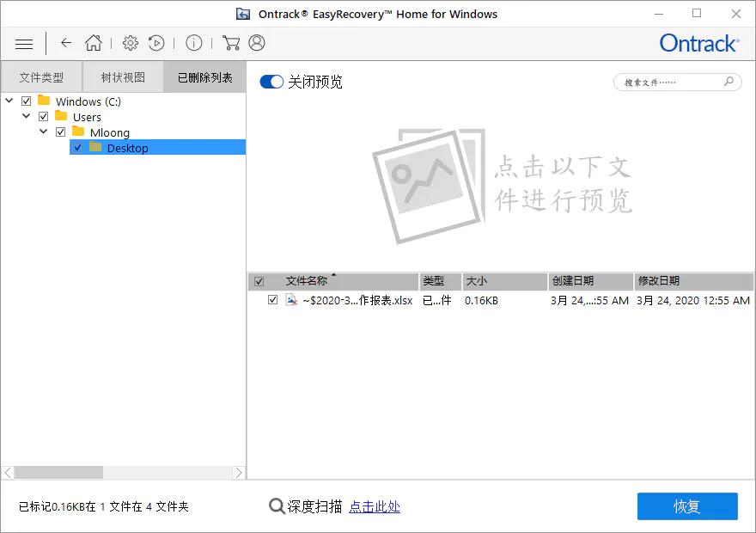The height and width of the screenshot is (533, 756).
Task: Collapse the Mloong folder node
Action: point(44,132)
